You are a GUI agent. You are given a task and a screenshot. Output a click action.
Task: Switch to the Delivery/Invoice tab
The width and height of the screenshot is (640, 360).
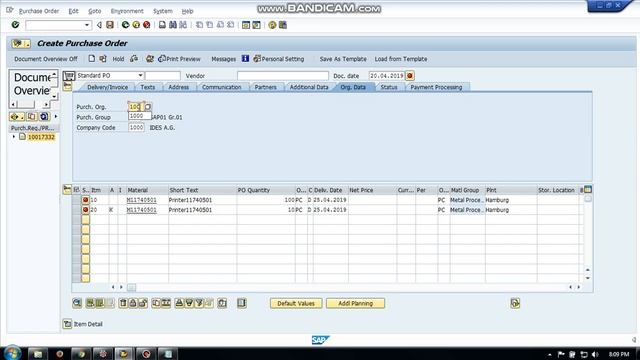pyautogui.click(x=107, y=87)
